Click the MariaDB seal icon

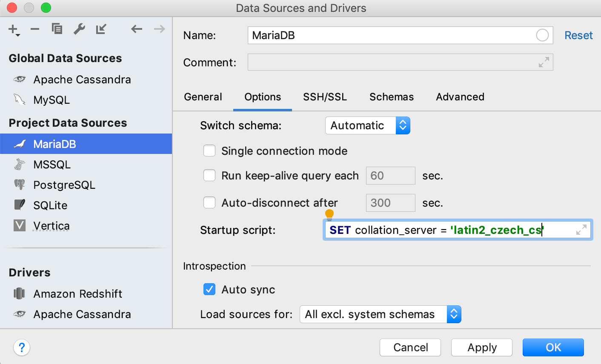click(x=20, y=144)
